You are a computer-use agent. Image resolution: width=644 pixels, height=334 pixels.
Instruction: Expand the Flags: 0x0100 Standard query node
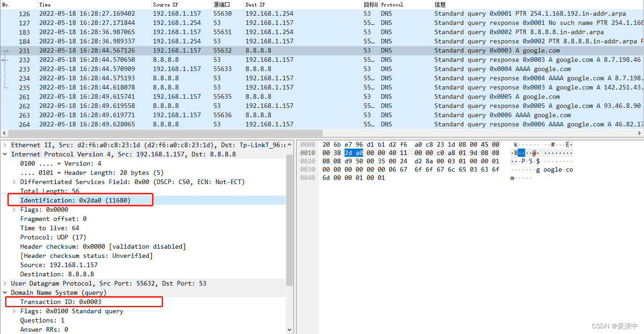coord(13,310)
